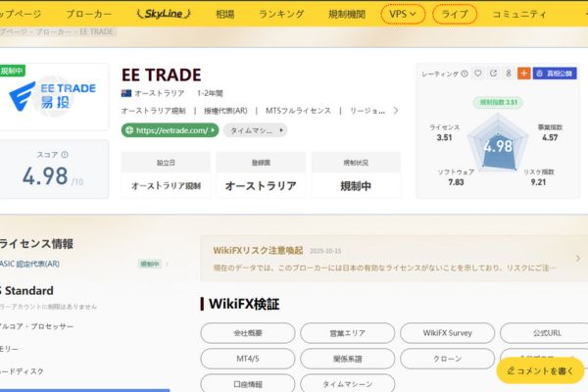Viewport: 588px width, 392px height.
Task: Click the user icon in rating panel
Action: (x=508, y=73)
